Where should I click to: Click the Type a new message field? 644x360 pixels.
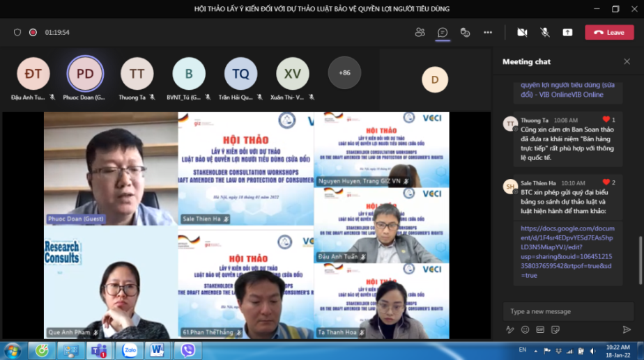tap(567, 311)
